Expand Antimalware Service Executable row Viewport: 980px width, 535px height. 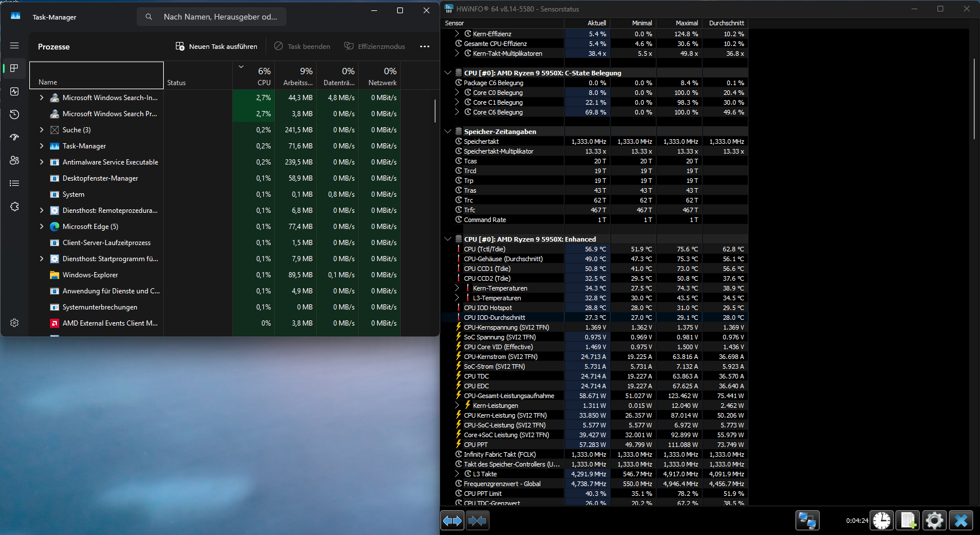[41, 162]
